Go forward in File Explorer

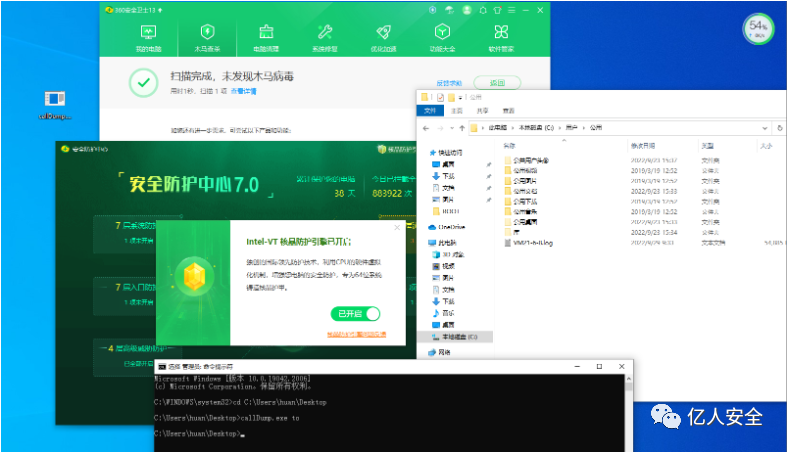click(x=440, y=128)
